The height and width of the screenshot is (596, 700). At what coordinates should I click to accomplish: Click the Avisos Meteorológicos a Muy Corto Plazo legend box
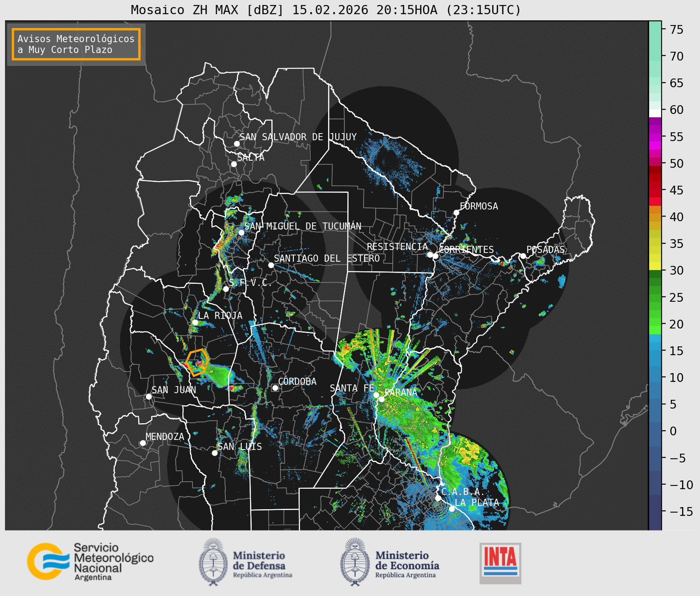pos(76,44)
